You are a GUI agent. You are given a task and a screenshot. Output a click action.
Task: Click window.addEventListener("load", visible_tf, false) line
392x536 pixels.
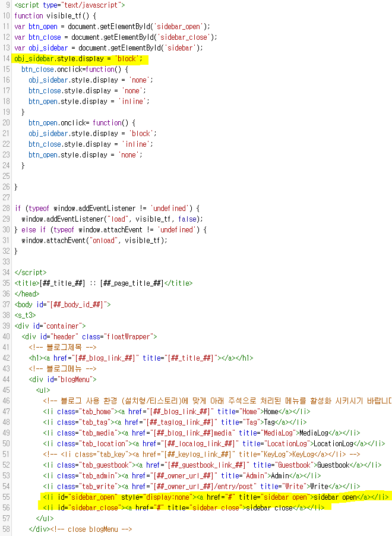pyautogui.click(x=112, y=219)
